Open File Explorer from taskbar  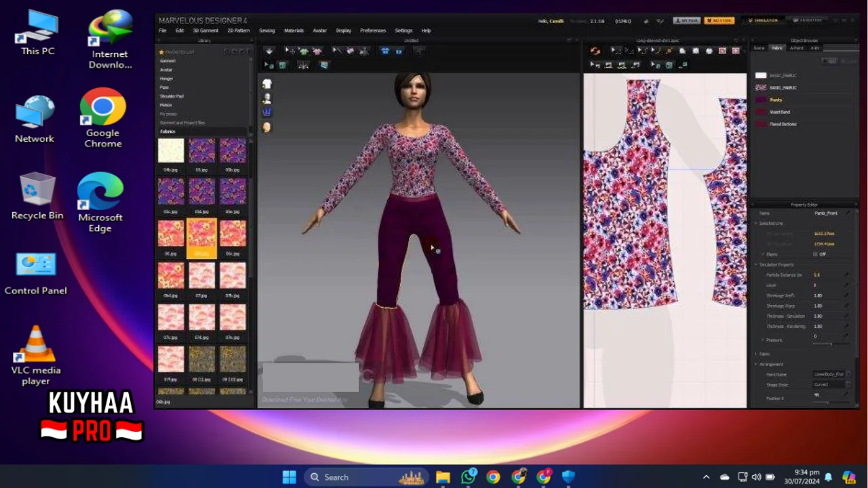[443, 477]
